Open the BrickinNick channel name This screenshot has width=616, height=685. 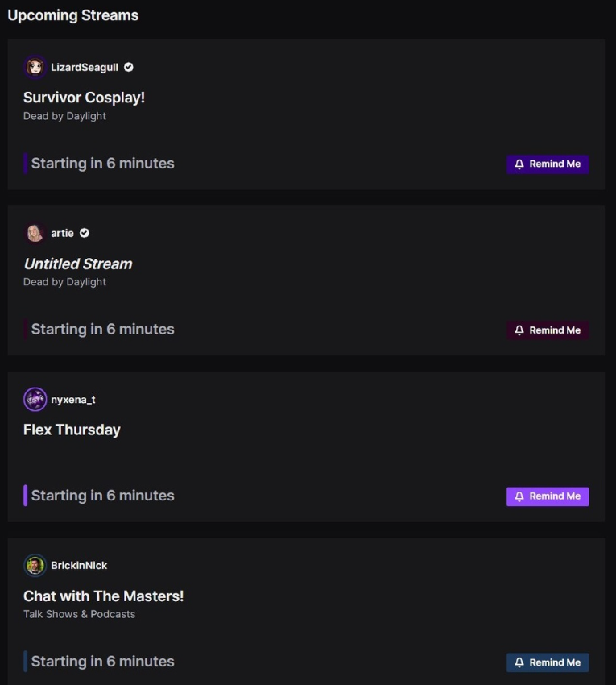[79, 565]
